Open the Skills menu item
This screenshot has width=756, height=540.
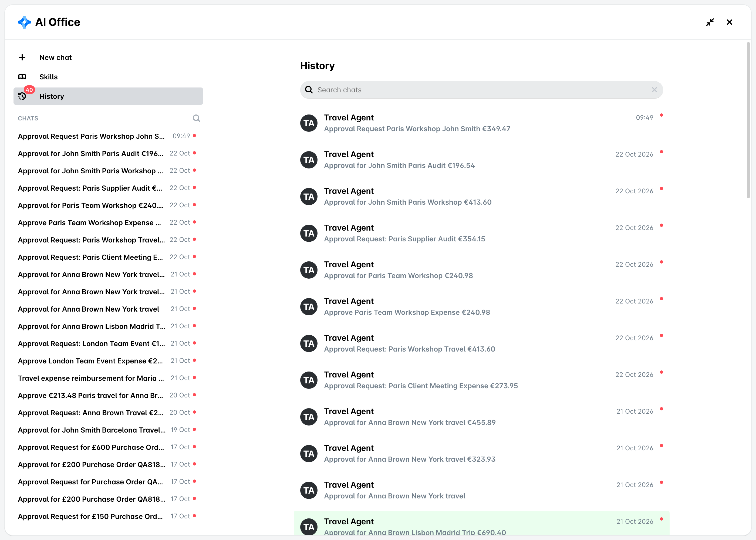(x=108, y=77)
